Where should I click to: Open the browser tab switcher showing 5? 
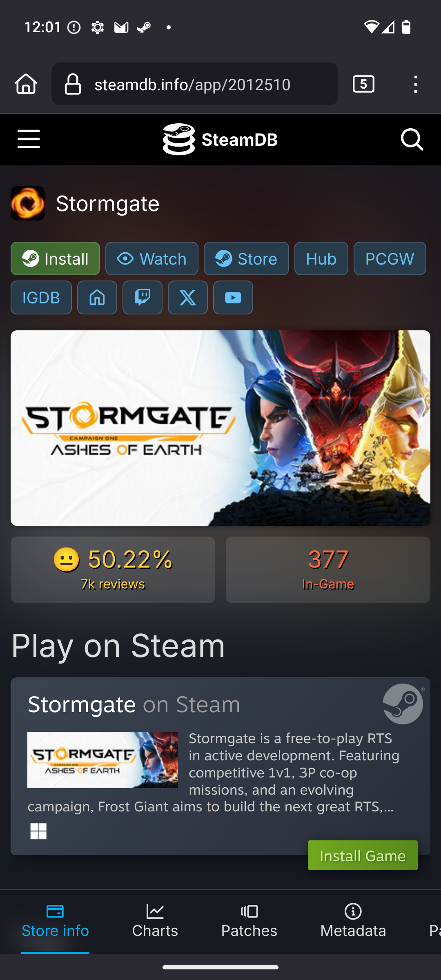pyautogui.click(x=363, y=84)
